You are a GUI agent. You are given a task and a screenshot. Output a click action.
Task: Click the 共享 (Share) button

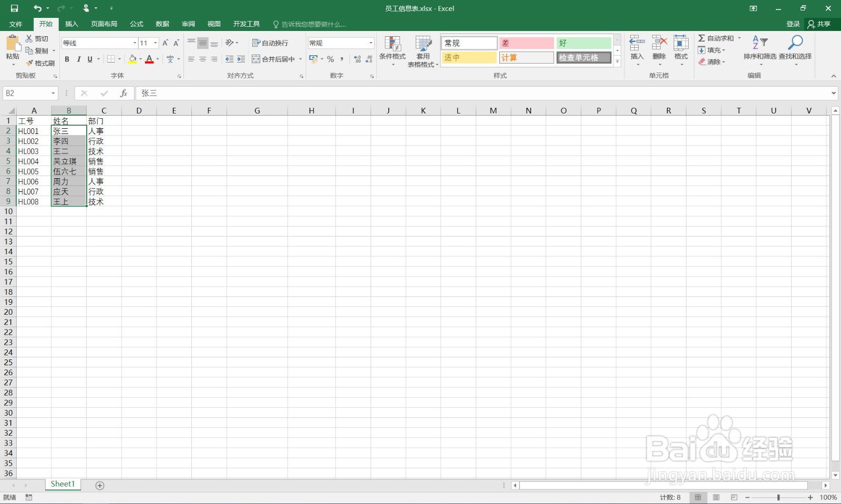pyautogui.click(x=819, y=24)
